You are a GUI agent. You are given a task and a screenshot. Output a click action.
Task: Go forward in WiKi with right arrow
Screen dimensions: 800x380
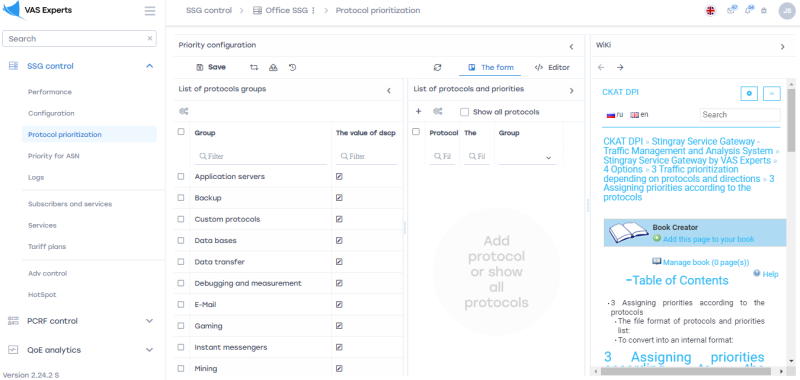point(620,67)
